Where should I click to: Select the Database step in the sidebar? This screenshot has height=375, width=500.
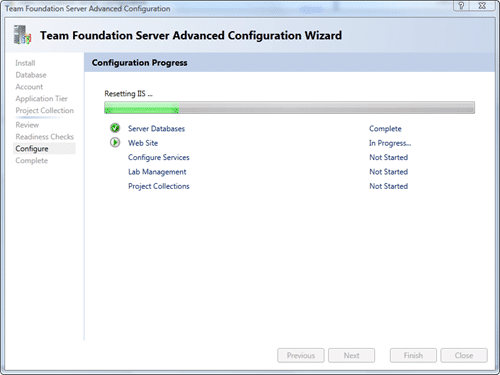click(x=31, y=75)
